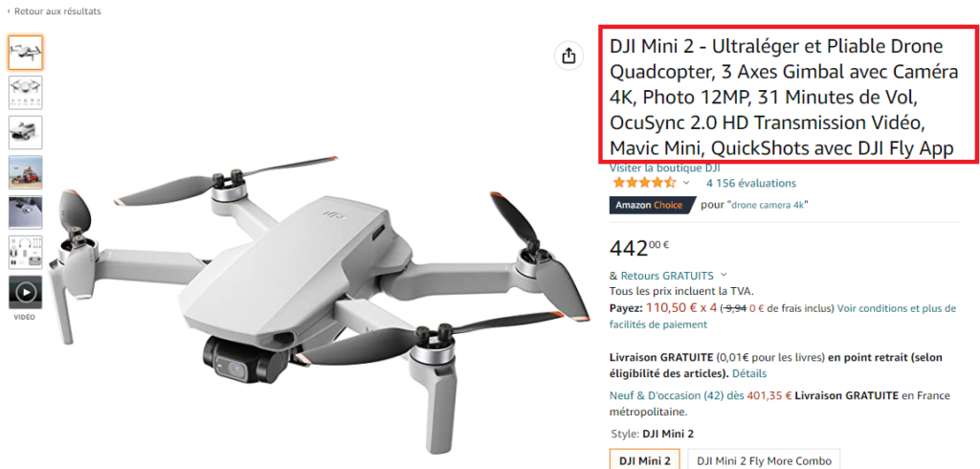Click the star rating icons
The image size is (980, 469).
coord(644,183)
